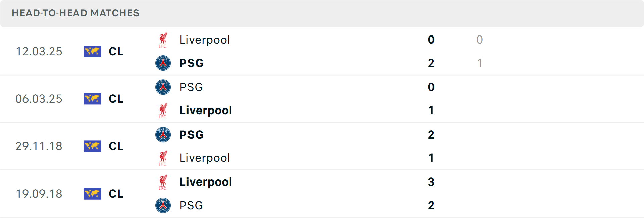Open the HEAD-TO-HEAD MATCHES header
The image size is (644, 218).
coord(75,13)
